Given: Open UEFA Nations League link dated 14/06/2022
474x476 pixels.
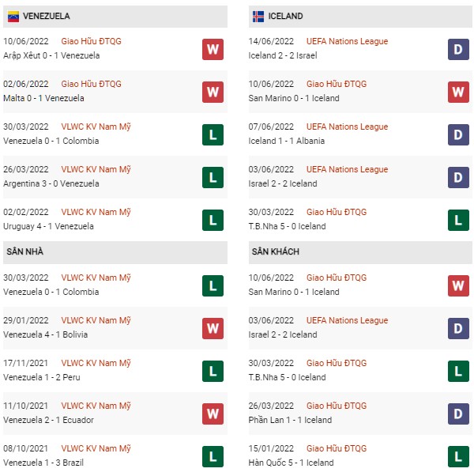Looking at the screenshot, I should pos(348,41).
